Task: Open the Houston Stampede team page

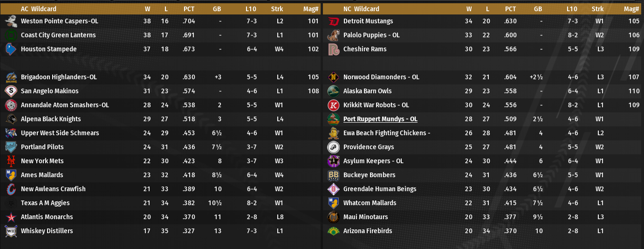Action: tap(49, 49)
